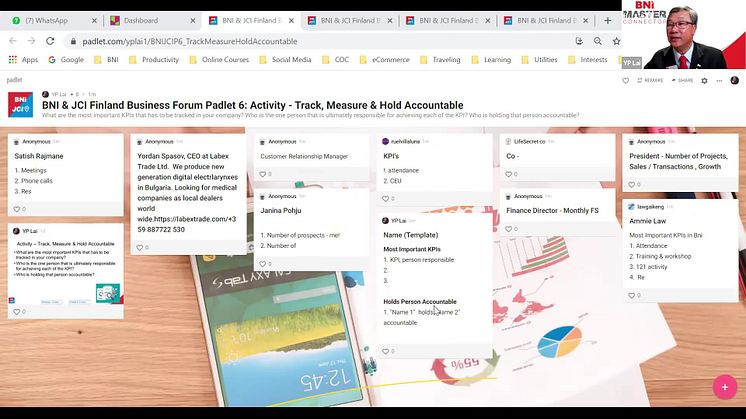
Task: Open the Apps grid shortcut
Action: coord(23,59)
